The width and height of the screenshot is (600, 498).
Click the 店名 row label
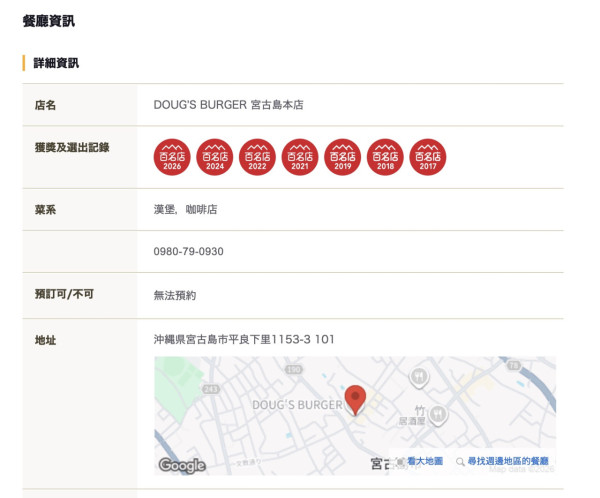coord(45,105)
